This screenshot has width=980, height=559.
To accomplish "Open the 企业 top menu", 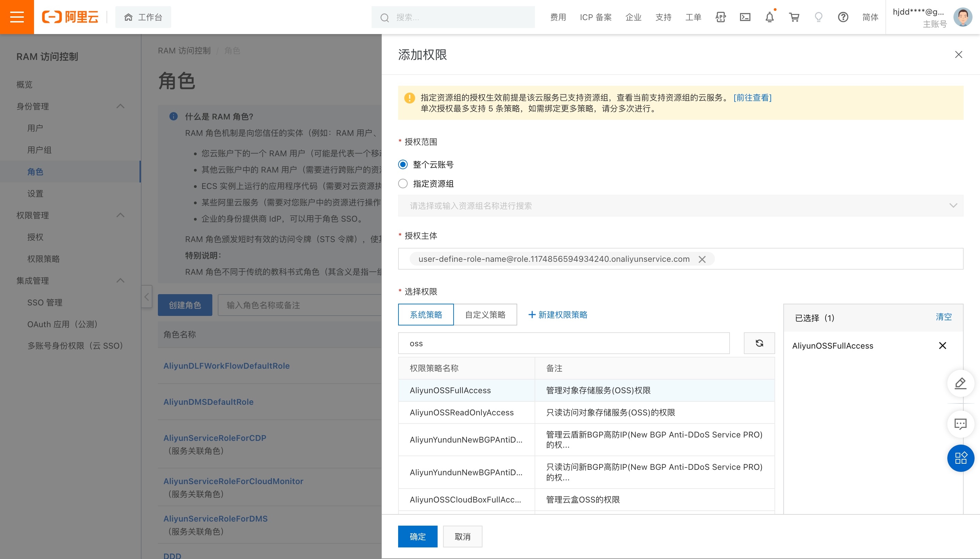I will [633, 17].
